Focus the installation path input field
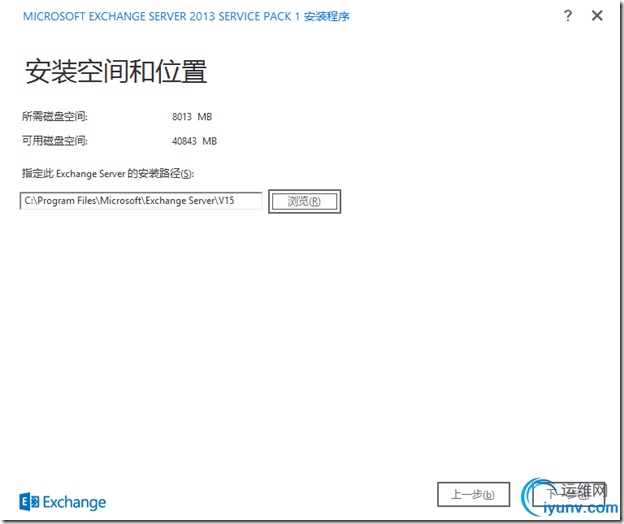 coord(141,201)
